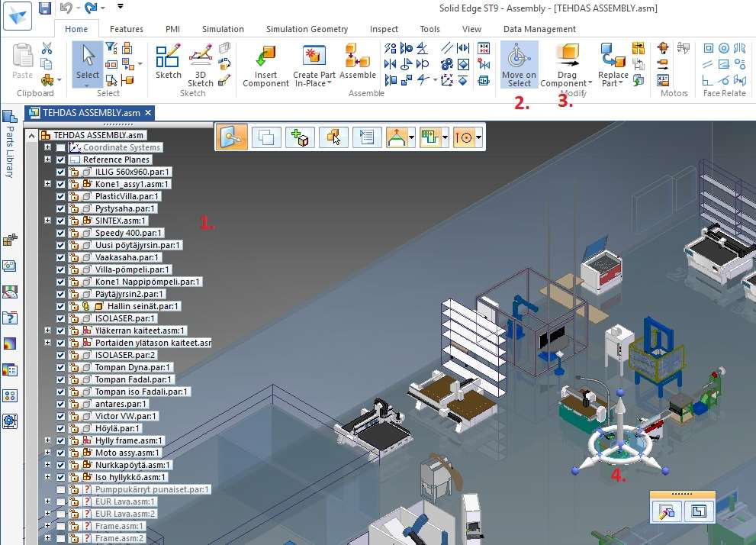
Task: Switch to the Features ribbon tab
Action: point(127,29)
